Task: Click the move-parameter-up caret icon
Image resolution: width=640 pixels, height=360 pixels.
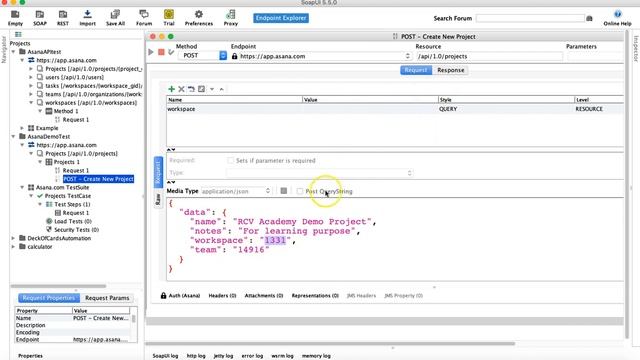Action: [x=222, y=89]
